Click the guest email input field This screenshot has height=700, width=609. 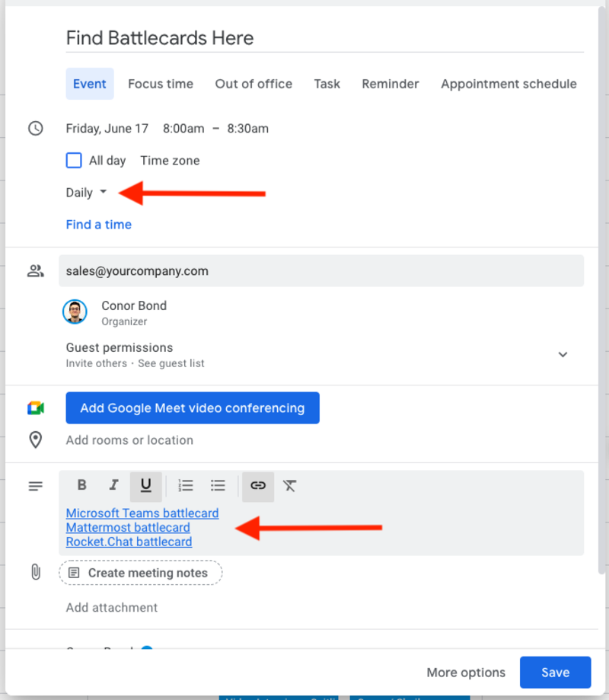[x=321, y=270]
